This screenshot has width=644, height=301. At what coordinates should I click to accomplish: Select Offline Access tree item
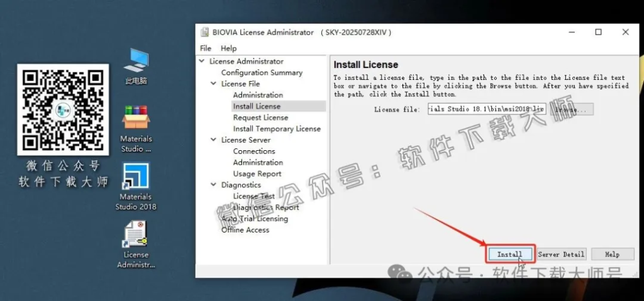tap(245, 230)
